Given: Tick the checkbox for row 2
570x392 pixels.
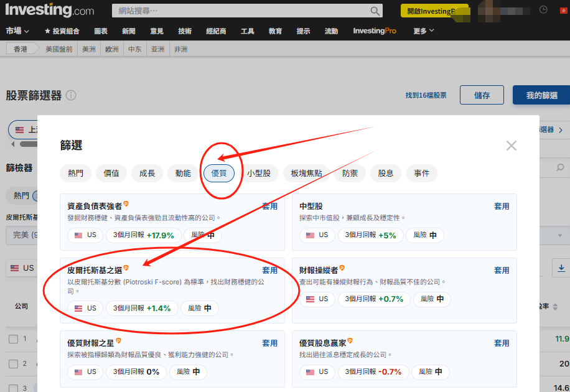Looking at the screenshot, I should coord(14,363).
